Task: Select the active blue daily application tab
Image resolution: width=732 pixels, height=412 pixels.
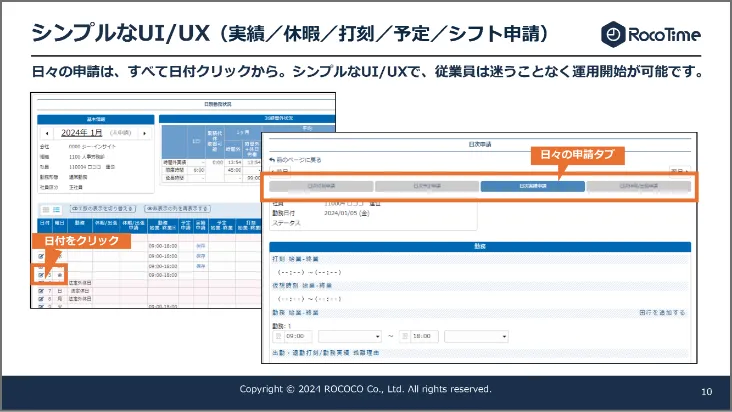Action: click(x=532, y=185)
